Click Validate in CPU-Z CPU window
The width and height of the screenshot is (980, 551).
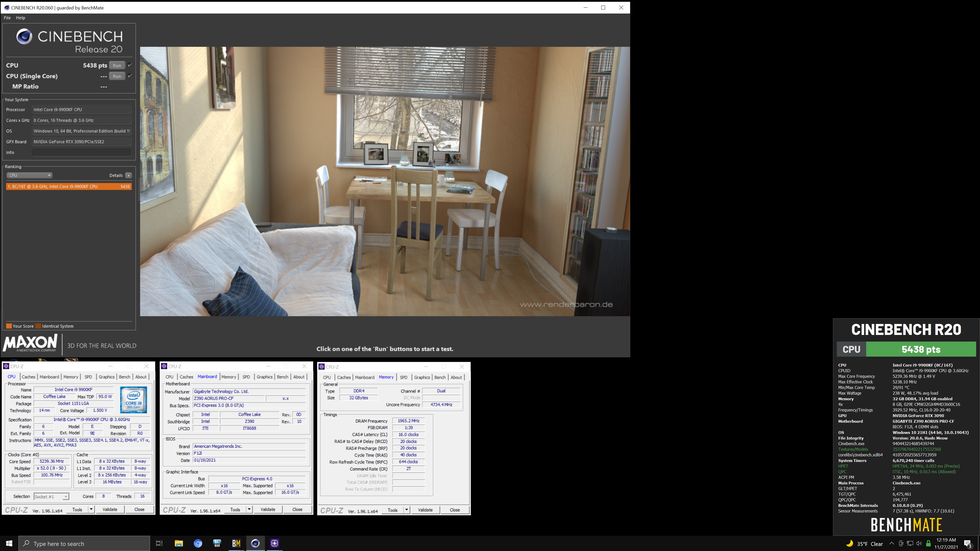click(110, 510)
